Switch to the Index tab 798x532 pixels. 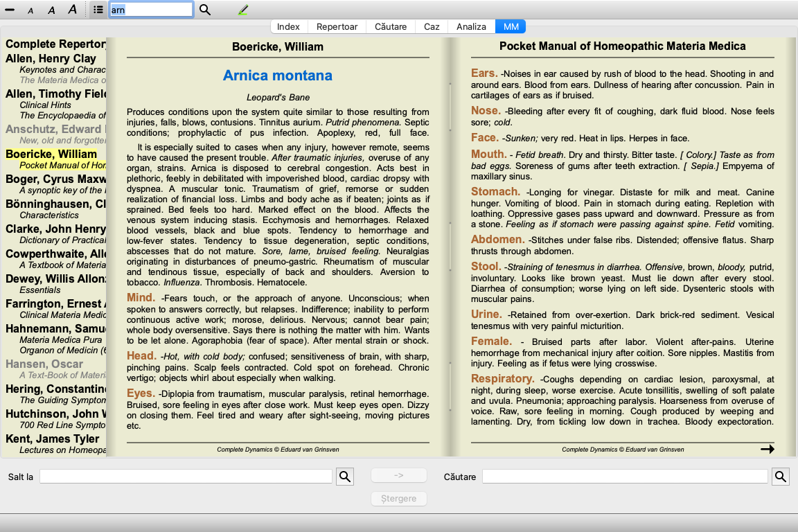pyautogui.click(x=288, y=26)
